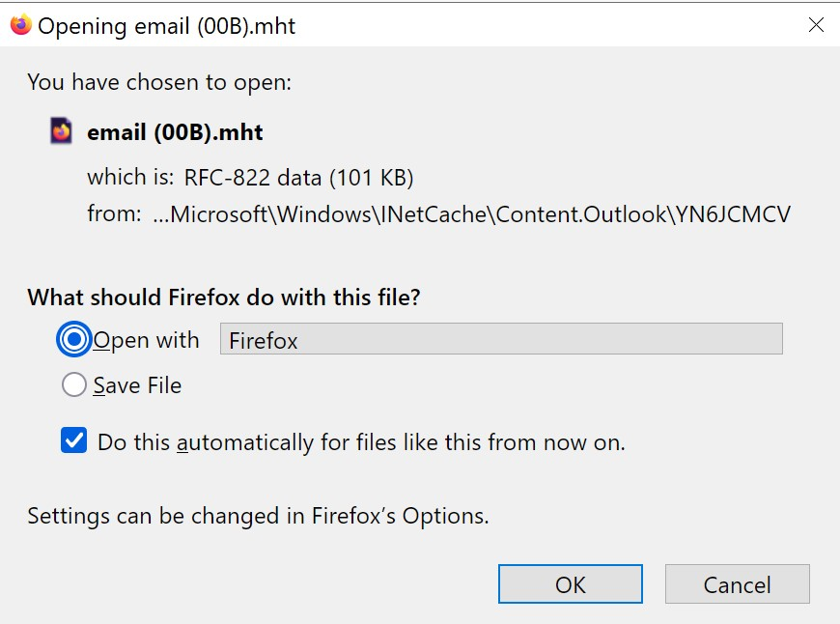Select the Open with radio button
840x624 pixels.
coord(74,339)
